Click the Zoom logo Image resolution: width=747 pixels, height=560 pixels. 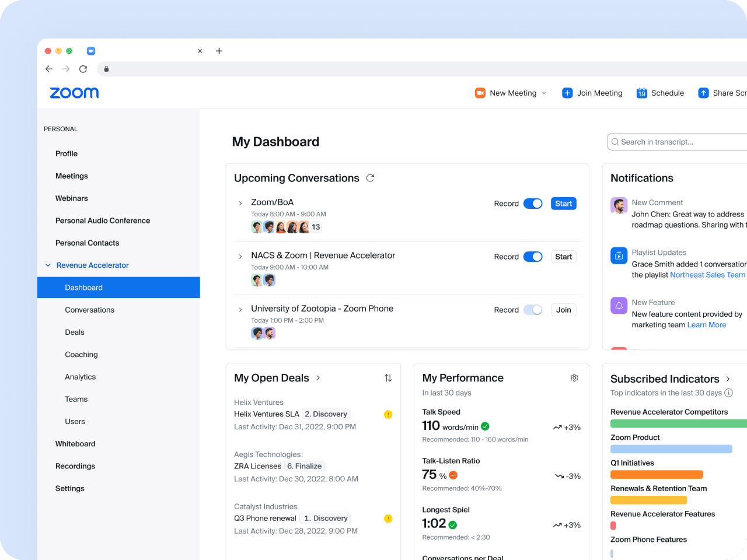point(74,93)
